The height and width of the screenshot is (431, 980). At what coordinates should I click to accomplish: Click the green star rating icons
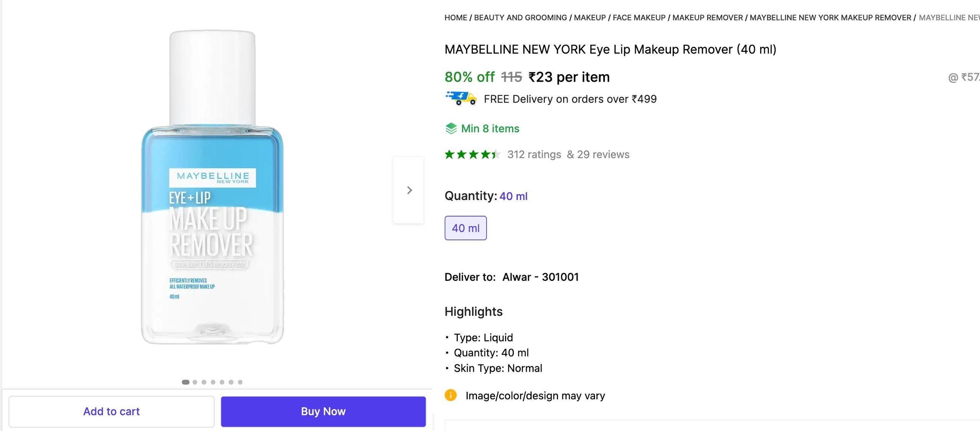[x=472, y=154]
